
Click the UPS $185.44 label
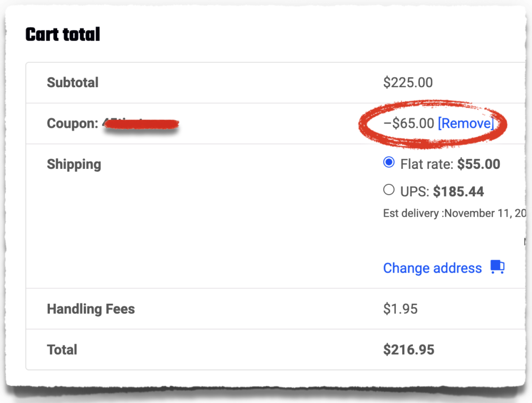(x=442, y=192)
